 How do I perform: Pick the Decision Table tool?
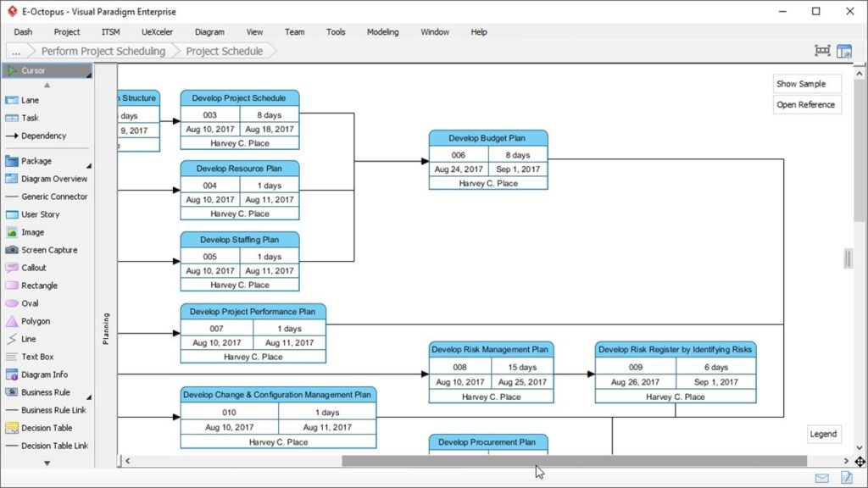coord(47,428)
